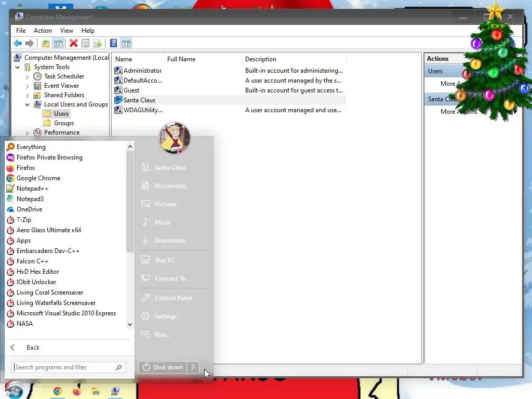Open Properties from the toolbar icon
The image size is (532, 399).
pos(86,44)
